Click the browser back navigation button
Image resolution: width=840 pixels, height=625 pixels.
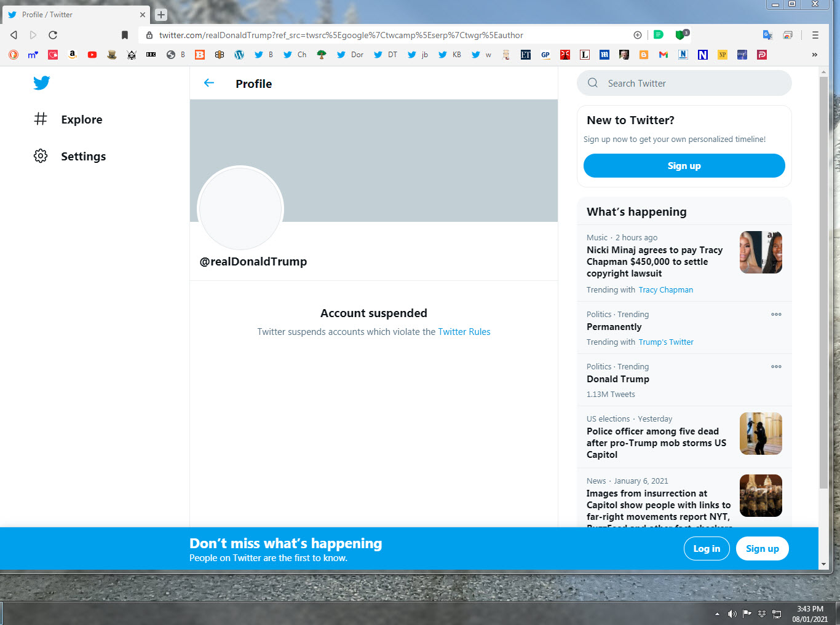(14, 35)
